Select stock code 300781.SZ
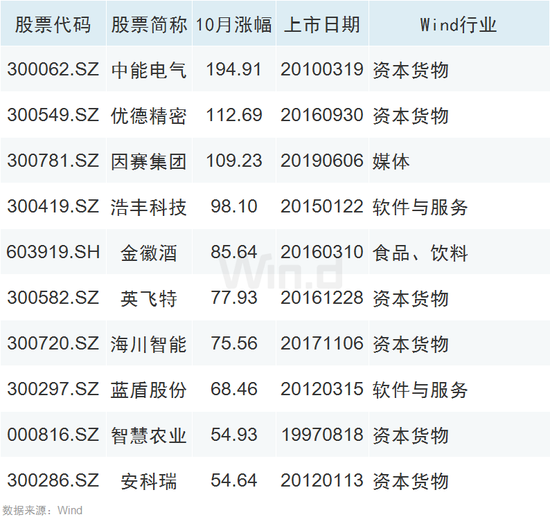 [53, 161]
